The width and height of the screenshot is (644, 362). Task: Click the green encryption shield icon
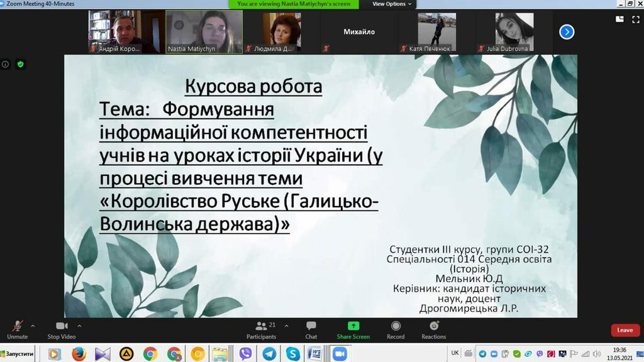(20, 64)
